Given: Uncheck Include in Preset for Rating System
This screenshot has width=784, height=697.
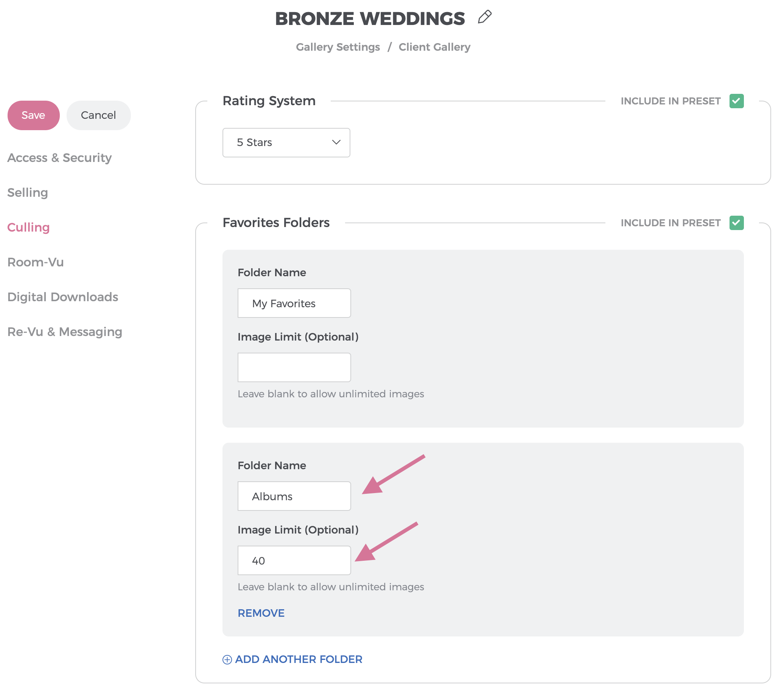Looking at the screenshot, I should 736,101.
